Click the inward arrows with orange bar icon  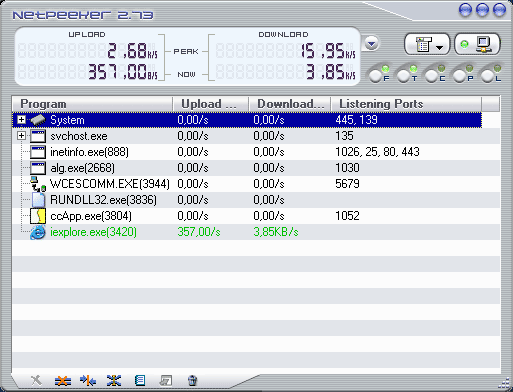pos(88,380)
